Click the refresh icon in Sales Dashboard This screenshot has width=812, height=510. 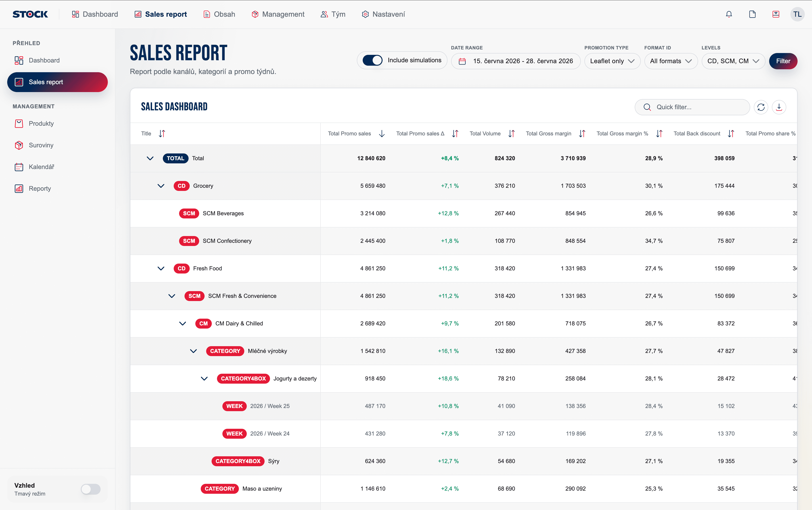pos(761,107)
